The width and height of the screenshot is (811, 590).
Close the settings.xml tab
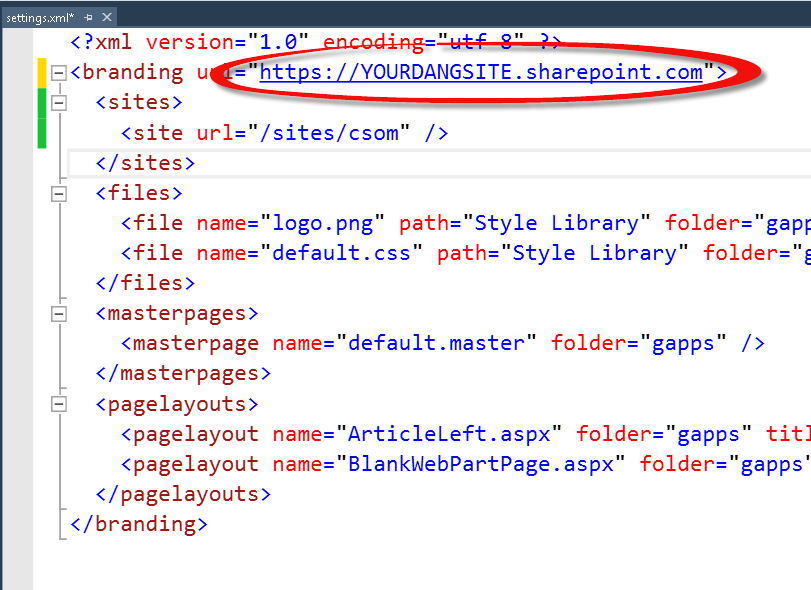(x=107, y=18)
